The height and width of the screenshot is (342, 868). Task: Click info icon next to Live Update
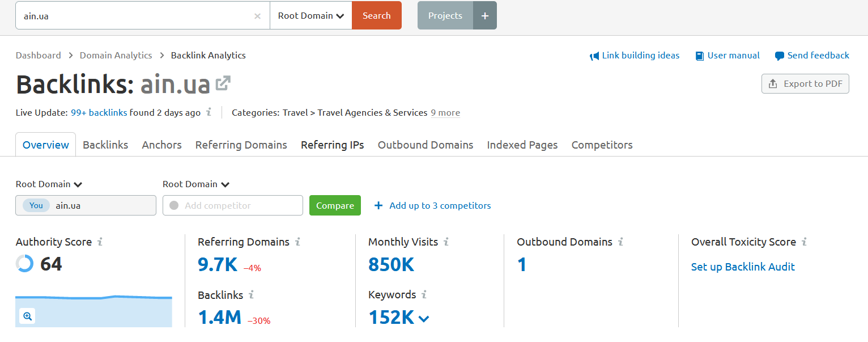[x=209, y=112]
